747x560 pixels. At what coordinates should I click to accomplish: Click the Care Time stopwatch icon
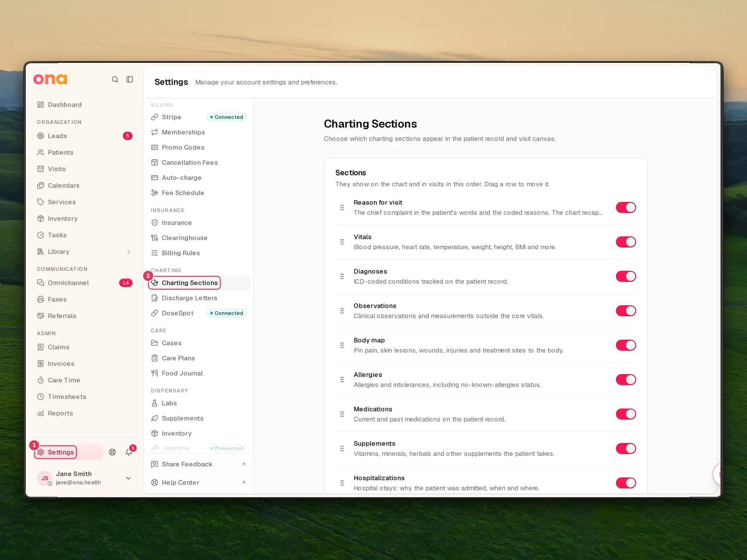[40, 380]
